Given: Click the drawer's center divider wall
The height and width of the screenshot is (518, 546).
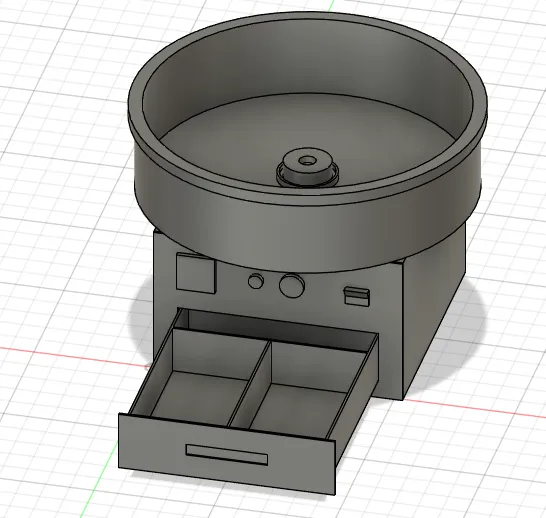Looking at the screenshot, I should pos(249,384).
